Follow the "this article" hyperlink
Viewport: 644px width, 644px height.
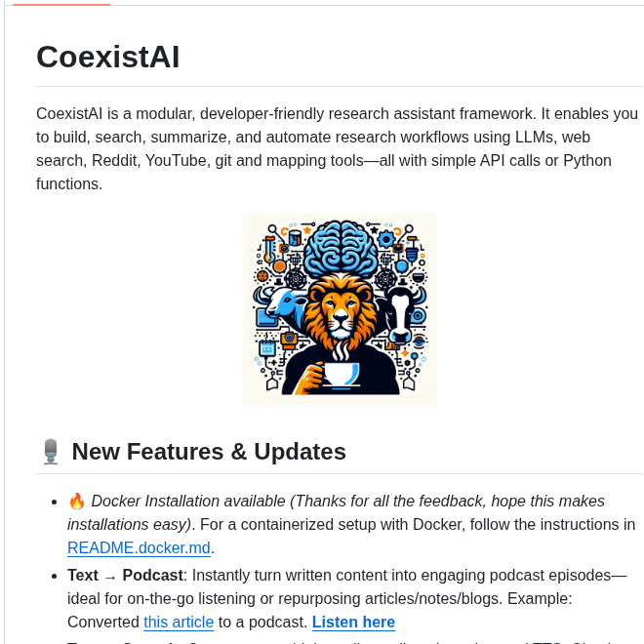178,622
